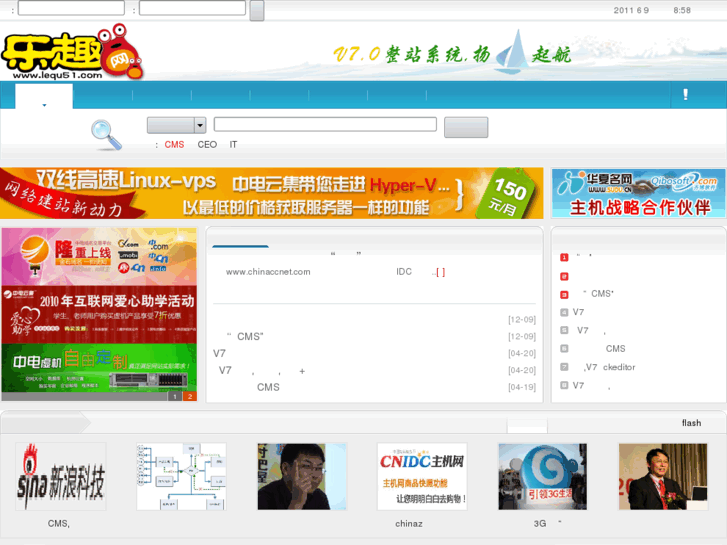
Task: Open the 3G globe thumbnail
Action: click(x=542, y=476)
